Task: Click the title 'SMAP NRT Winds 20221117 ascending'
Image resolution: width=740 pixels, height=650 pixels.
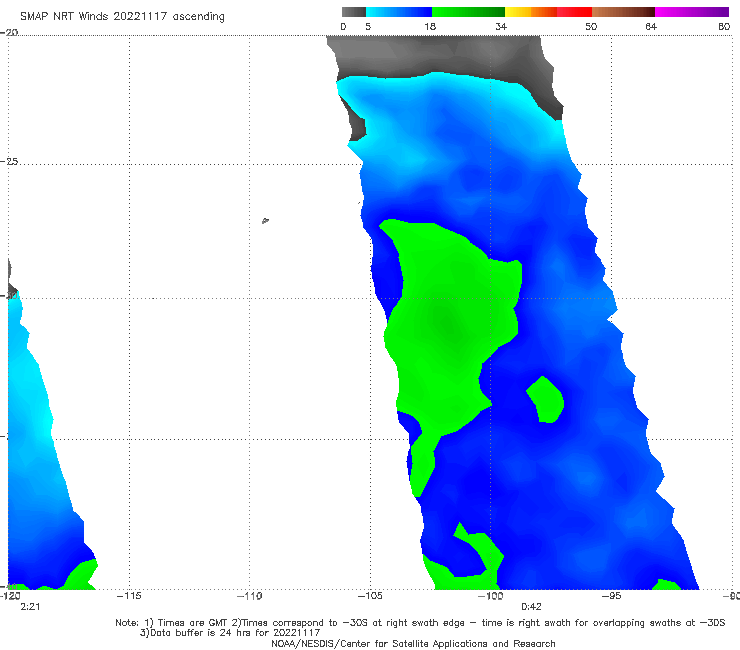Action: pos(122,17)
